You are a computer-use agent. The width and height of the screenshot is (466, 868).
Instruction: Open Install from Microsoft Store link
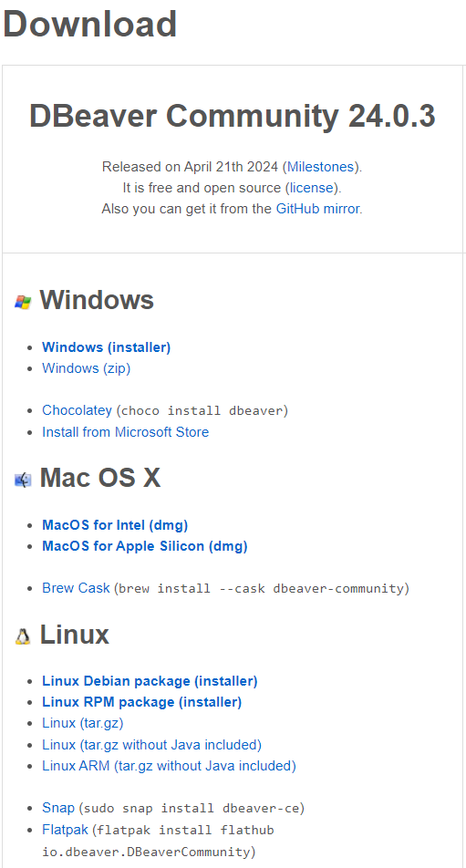click(x=126, y=432)
